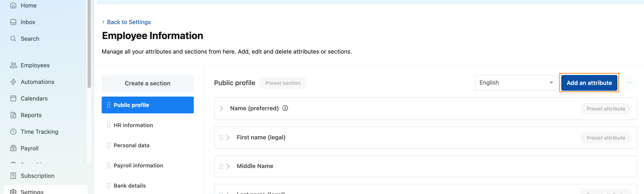Screen dimensions: 644x194
Task: Click info icon beside Name (preferred)
Action: [285, 108]
